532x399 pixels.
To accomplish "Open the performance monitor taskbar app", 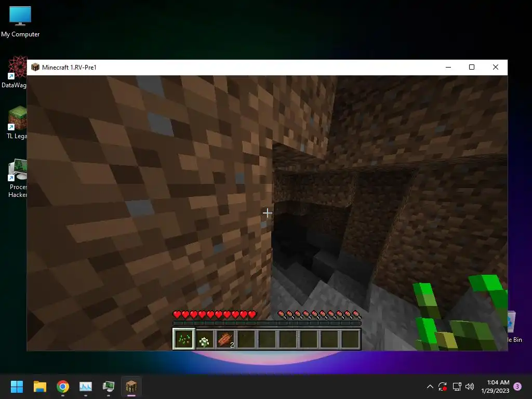I will pyautogui.click(x=86, y=387).
